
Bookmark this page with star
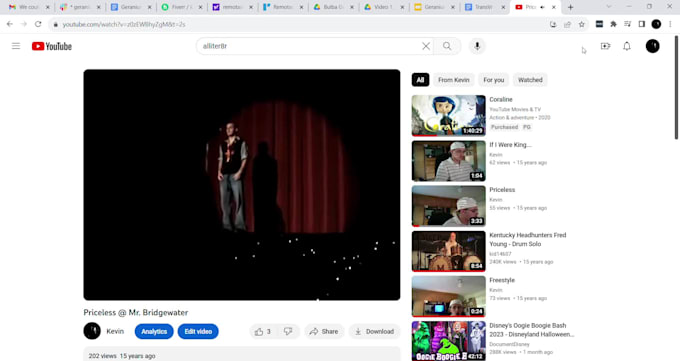[582, 25]
